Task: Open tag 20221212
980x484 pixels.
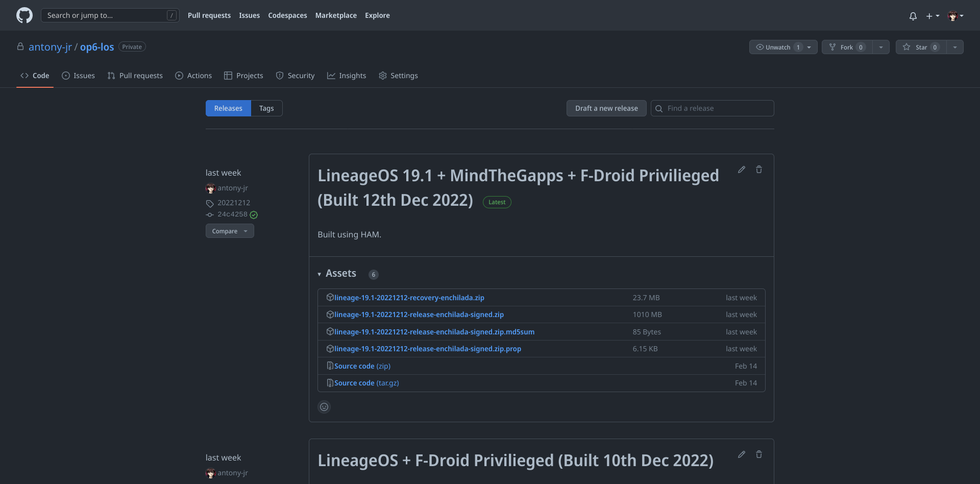Action: (x=234, y=203)
